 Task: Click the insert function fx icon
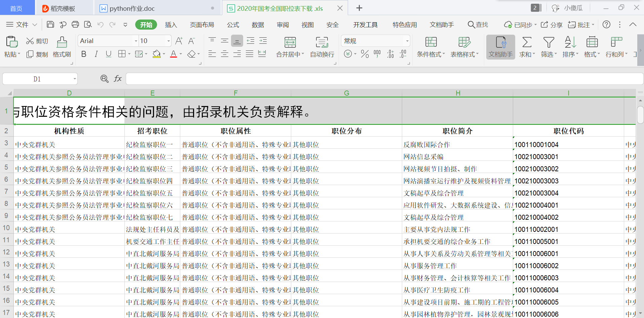pyautogui.click(x=118, y=79)
